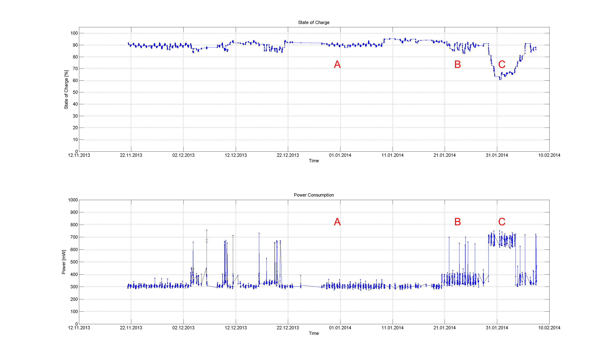This screenshot has height=364, width=607.
Task: Click the 300 tick on Power axis
Action: (x=74, y=287)
